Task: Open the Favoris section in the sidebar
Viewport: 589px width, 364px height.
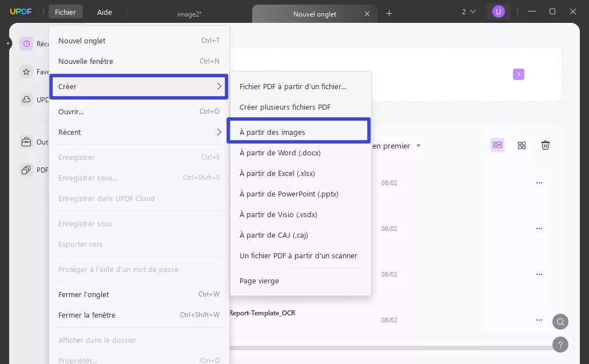Action: pos(26,71)
